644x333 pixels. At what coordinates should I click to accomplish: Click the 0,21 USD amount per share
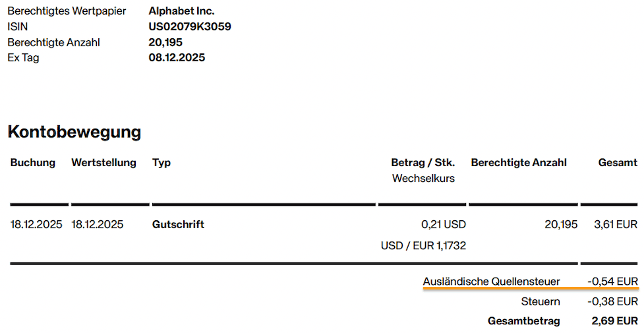pyautogui.click(x=442, y=225)
